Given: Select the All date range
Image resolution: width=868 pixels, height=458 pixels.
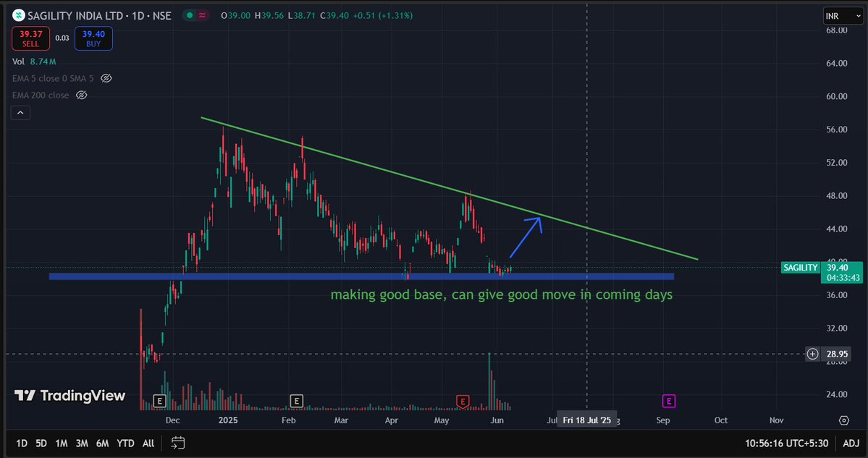Looking at the screenshot, I should coord(148,443).
